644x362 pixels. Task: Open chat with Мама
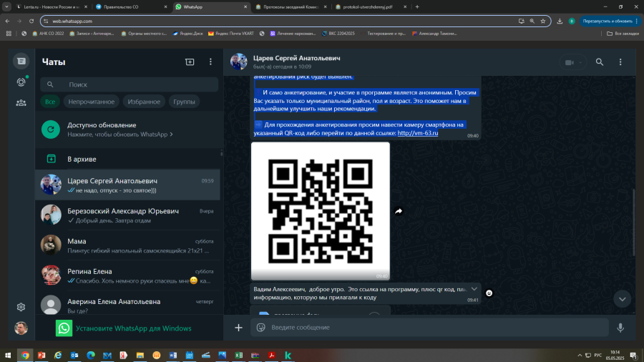[x=128, y=245]
